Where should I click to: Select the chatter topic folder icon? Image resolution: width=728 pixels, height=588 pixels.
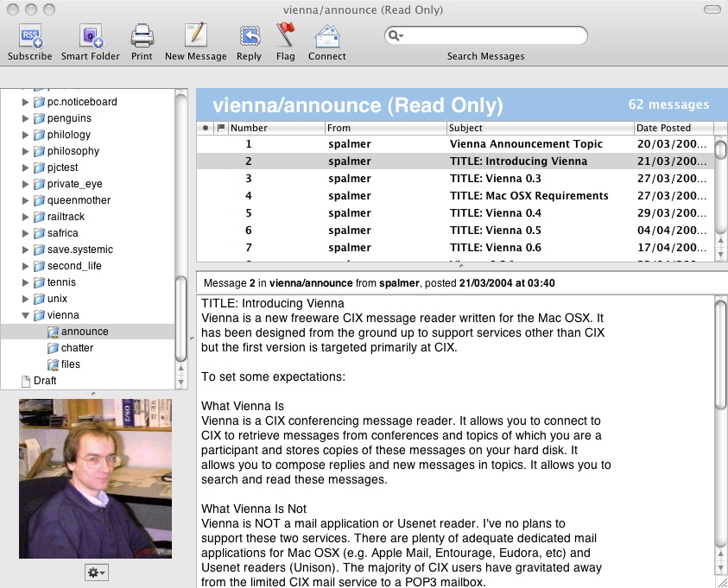[53, 348]
